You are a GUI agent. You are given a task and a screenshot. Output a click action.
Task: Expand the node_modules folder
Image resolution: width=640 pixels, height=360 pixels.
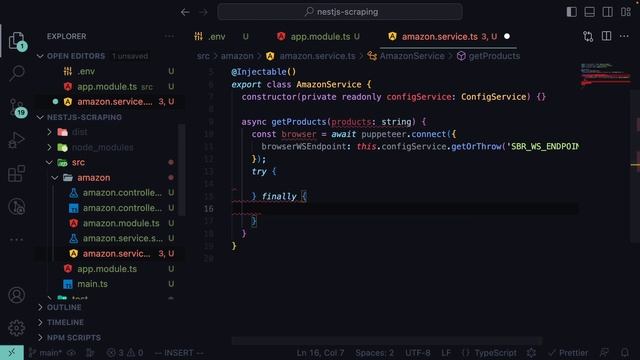tap(102, 147)
